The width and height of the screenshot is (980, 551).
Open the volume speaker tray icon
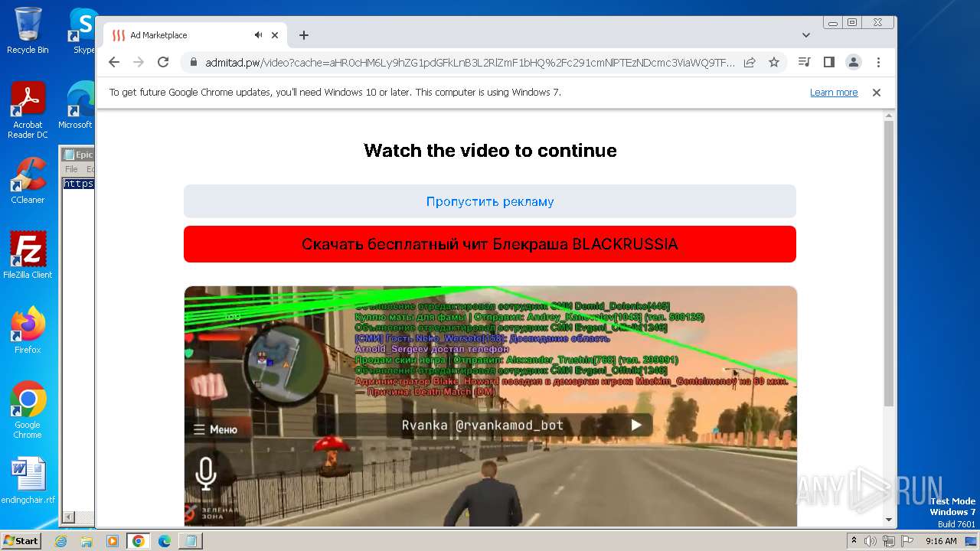(871, 541)
